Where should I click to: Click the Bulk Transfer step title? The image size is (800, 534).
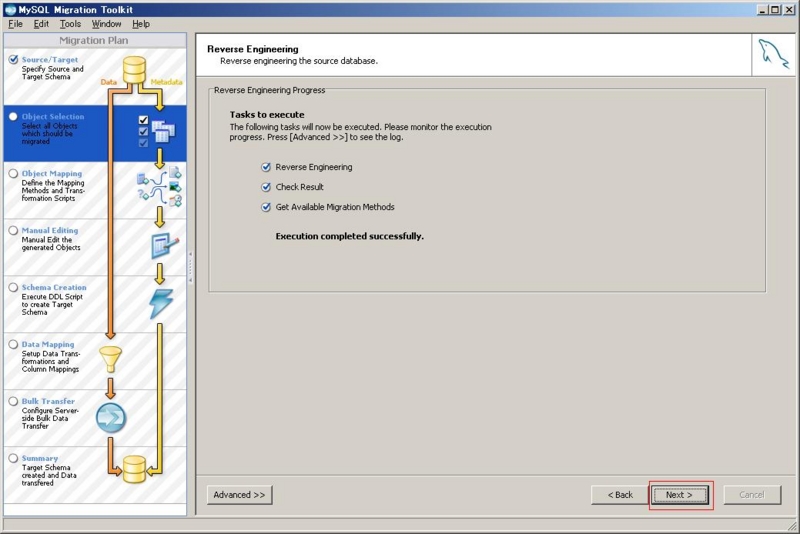[x=48, y=401]
